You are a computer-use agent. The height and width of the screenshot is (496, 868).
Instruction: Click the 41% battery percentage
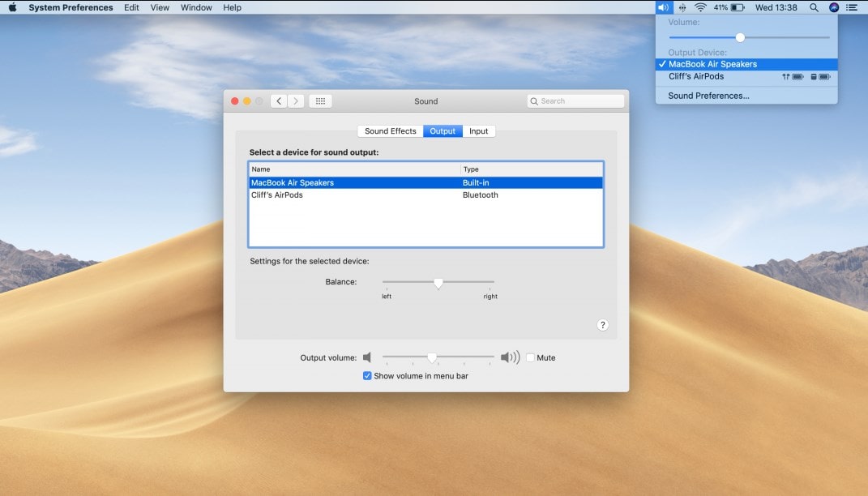click(720, 7)
